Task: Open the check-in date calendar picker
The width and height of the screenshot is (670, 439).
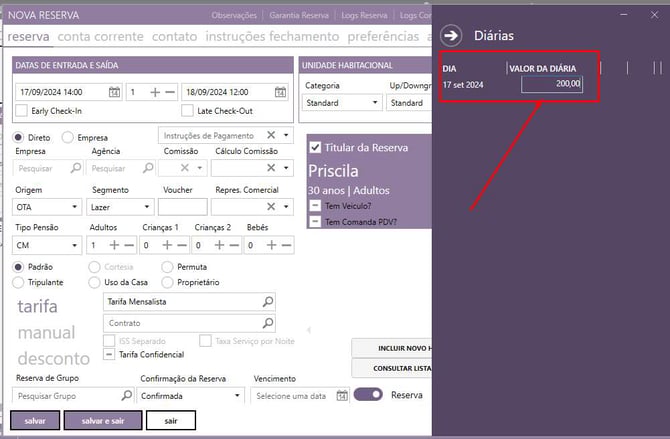Action: click(x=114, y=92)
